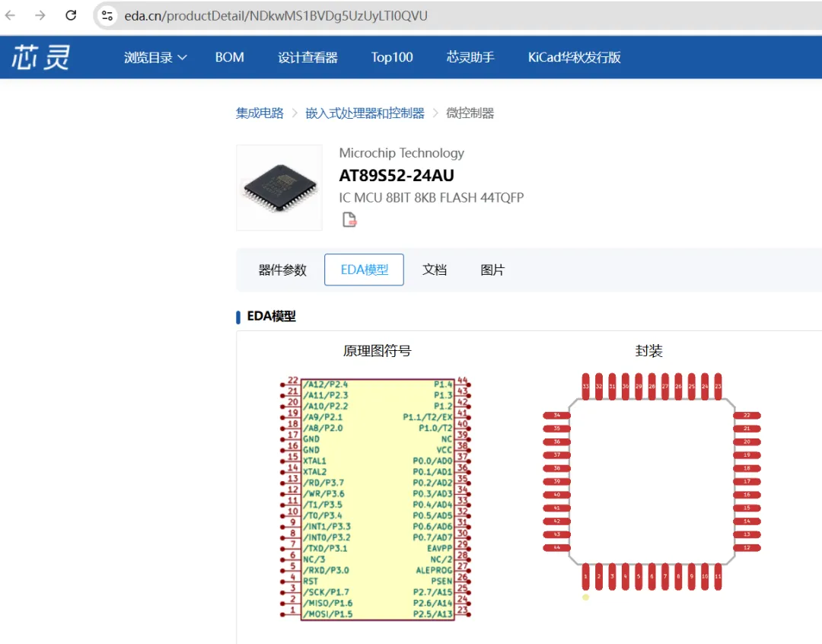Reload the page with refresh icon

(x=71, y=15)
